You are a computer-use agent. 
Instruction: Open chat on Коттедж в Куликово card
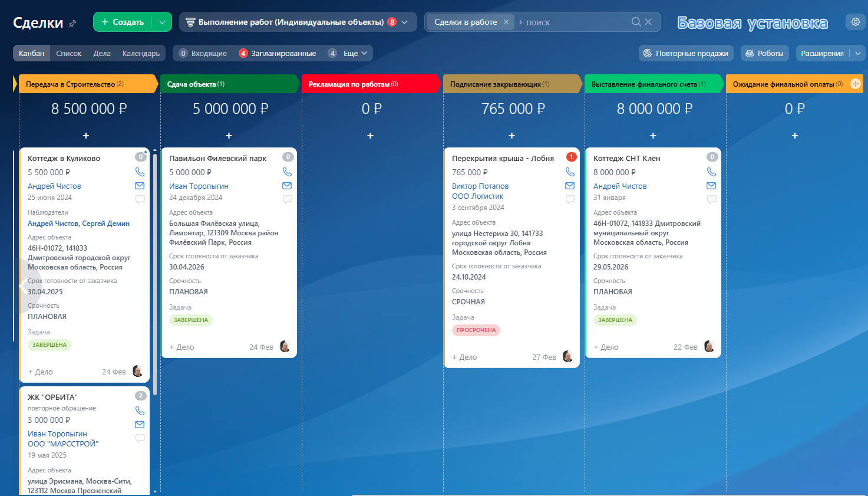pos(140,199)
